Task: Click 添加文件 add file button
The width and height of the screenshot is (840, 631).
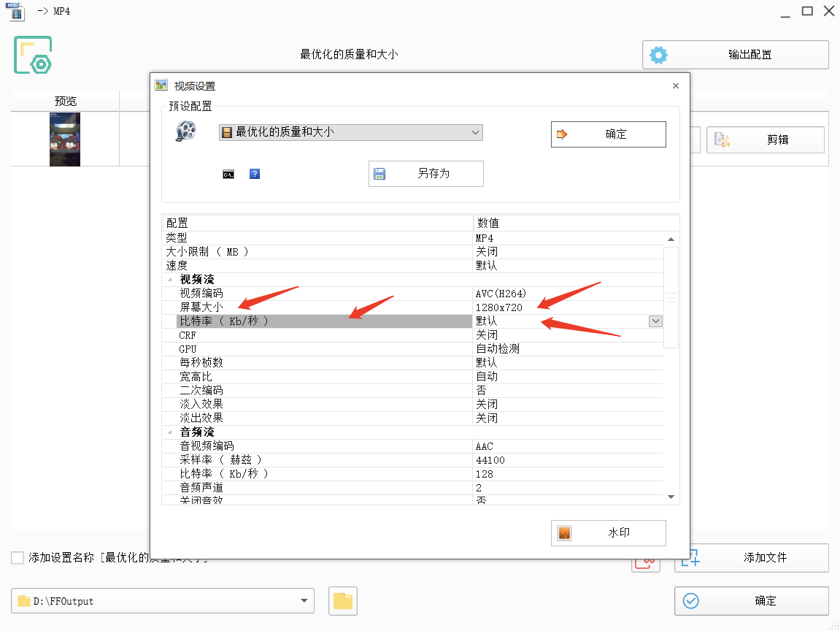Action: (751, 557)
